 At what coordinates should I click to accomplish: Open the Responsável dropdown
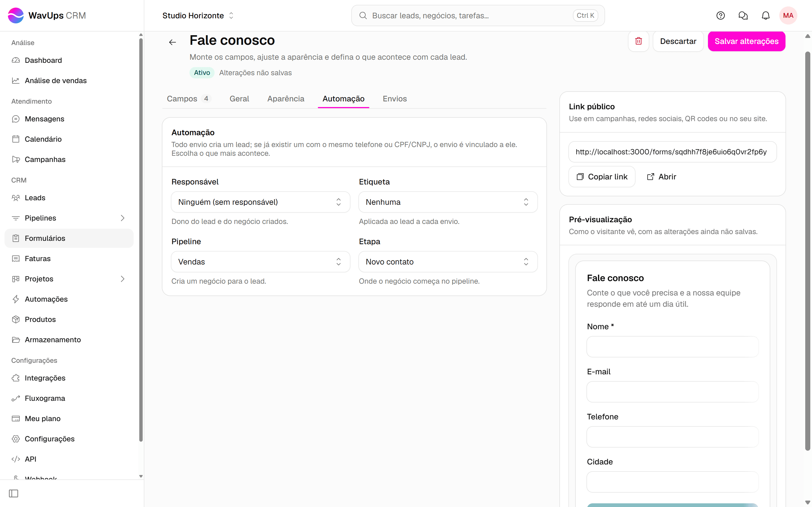tap(261, 202)
